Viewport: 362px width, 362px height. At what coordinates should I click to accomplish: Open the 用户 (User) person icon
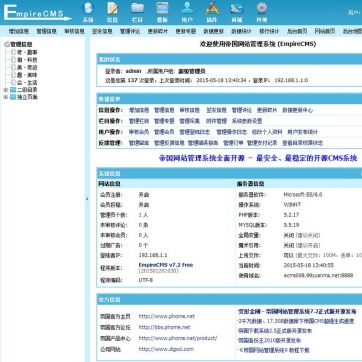[187, 8]
